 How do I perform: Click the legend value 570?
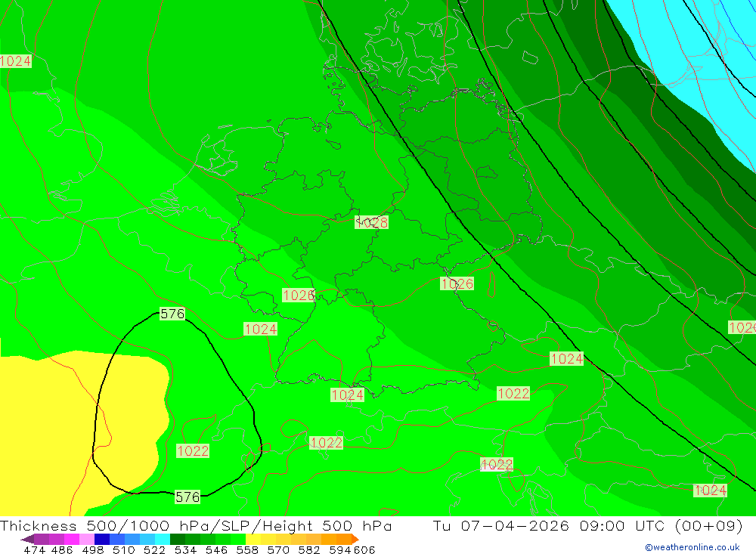click(x=277, y=550)
